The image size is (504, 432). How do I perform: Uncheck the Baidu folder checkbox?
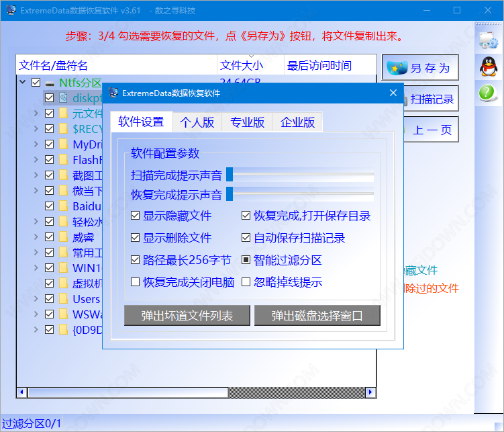[x=50, y=206]
